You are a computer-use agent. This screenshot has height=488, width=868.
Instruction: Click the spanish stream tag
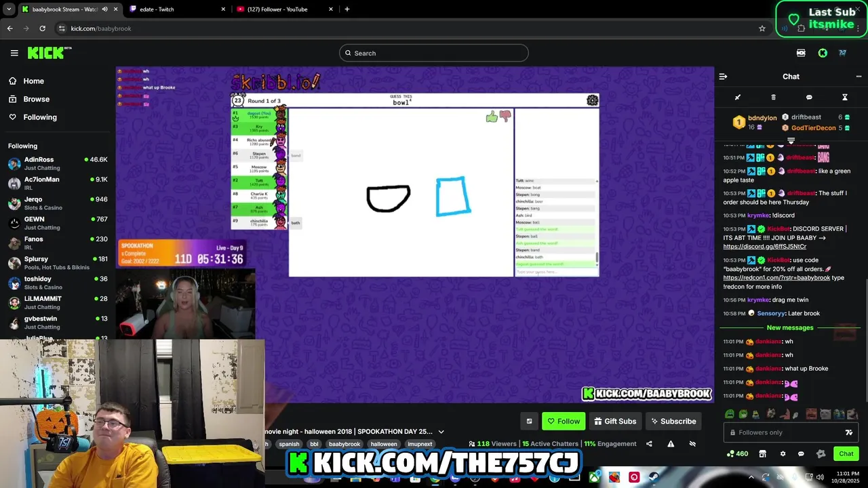pos(289,444)
